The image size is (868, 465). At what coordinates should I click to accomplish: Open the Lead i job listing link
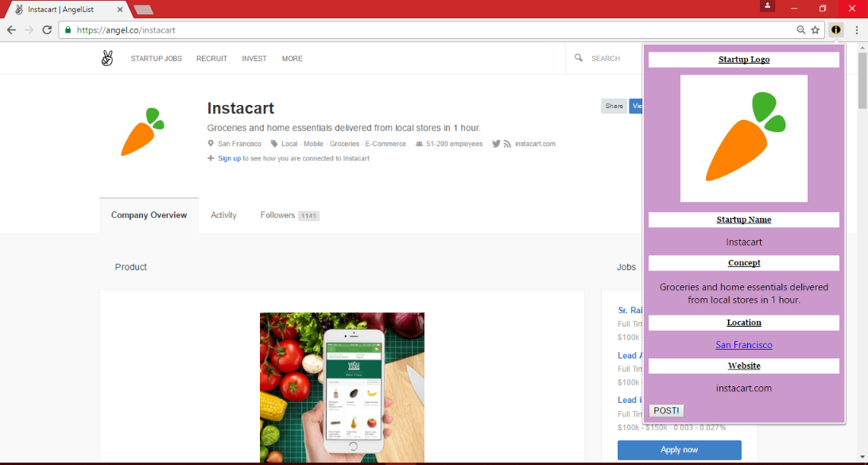click(630, 401)
